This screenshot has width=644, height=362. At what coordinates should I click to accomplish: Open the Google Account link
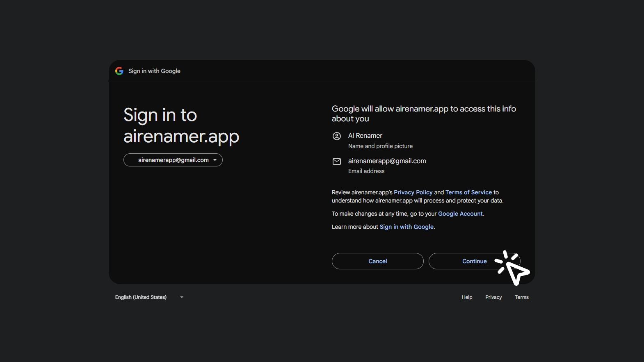(x=460, y=214)
